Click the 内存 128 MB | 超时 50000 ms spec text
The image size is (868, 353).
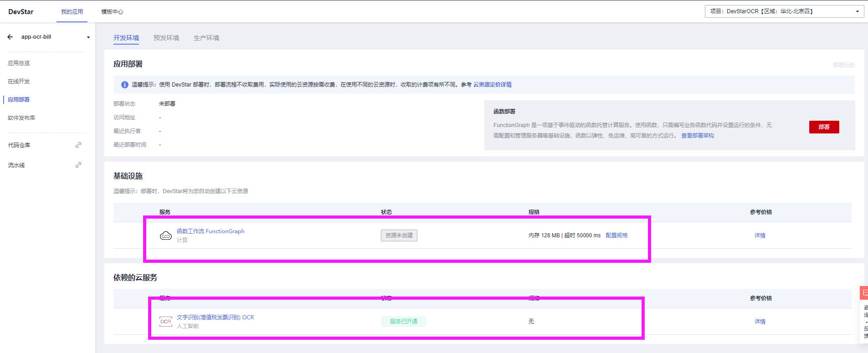pyautogui.click(x=565, y=235)
